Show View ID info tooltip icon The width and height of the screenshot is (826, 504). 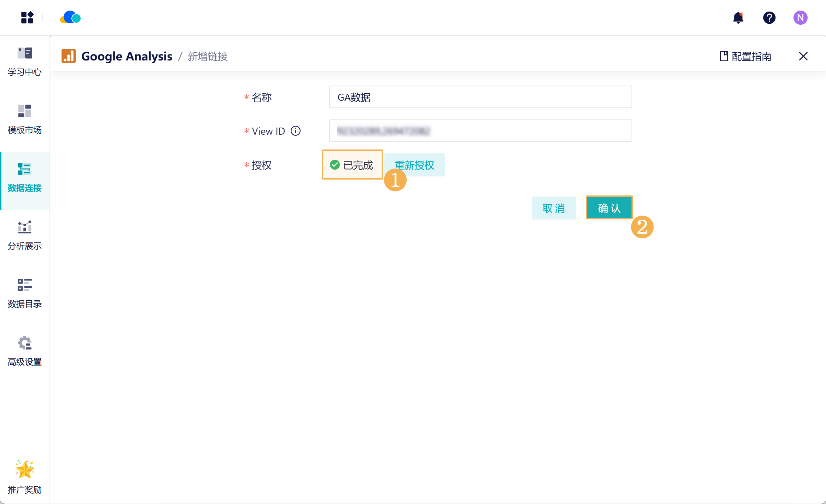click(296, 131)
